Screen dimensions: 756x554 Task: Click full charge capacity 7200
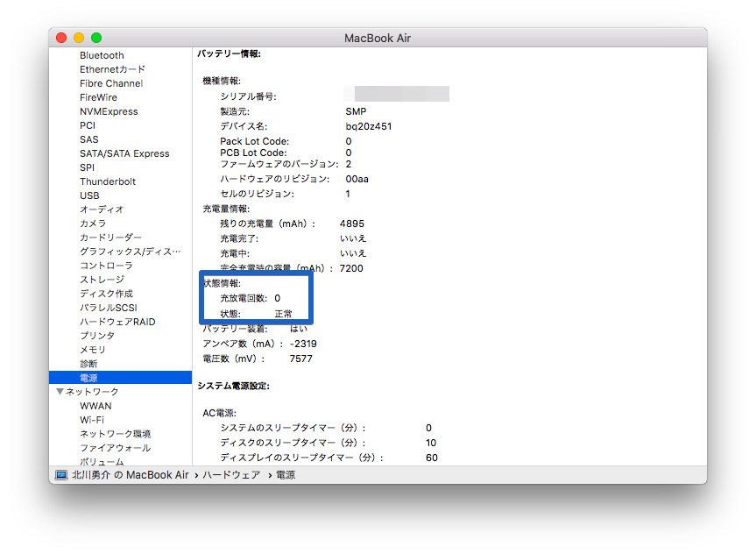point(351,268)
